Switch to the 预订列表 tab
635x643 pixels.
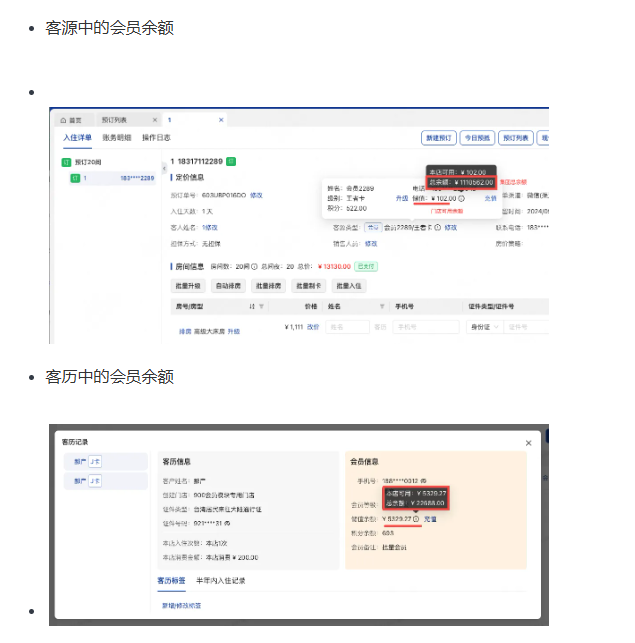(114, 120)
